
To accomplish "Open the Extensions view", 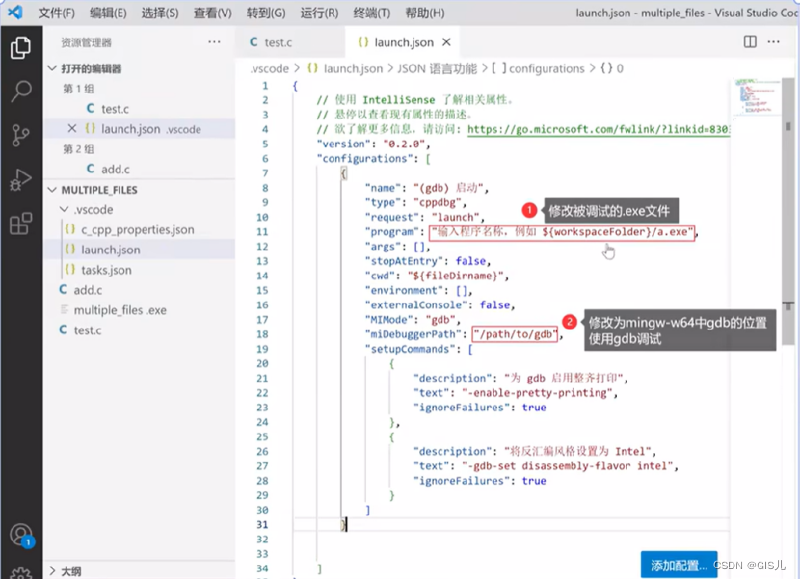I will pyautogui.click(x=21, y=223).
